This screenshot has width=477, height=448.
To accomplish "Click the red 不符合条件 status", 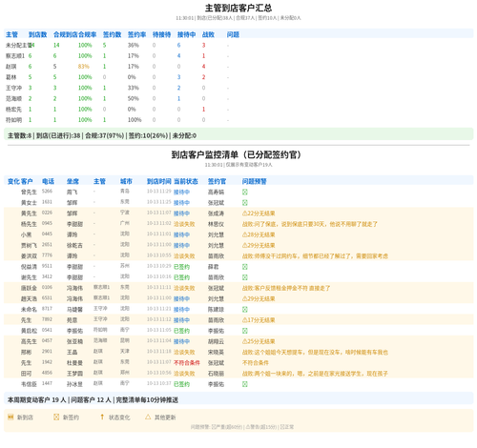I will [x=187, y=363].
